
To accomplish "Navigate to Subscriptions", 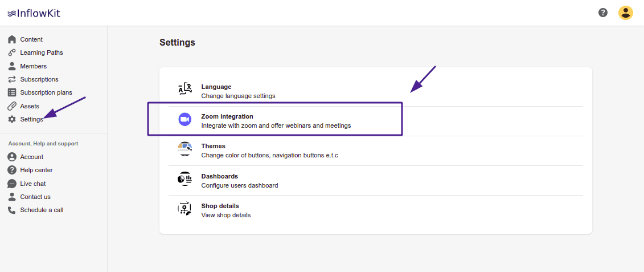I will pos(39,79).
